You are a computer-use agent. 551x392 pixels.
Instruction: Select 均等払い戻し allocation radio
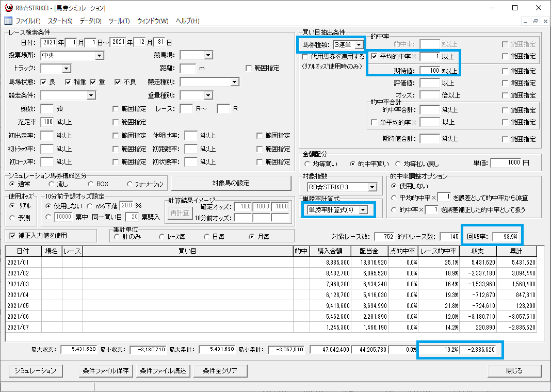(398, 164)
